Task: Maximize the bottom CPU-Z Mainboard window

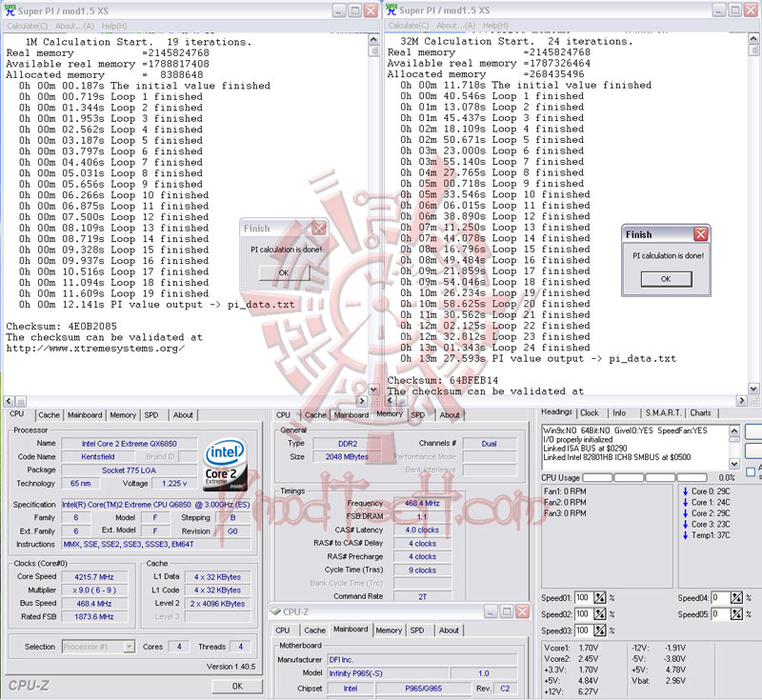Action: 507,611
